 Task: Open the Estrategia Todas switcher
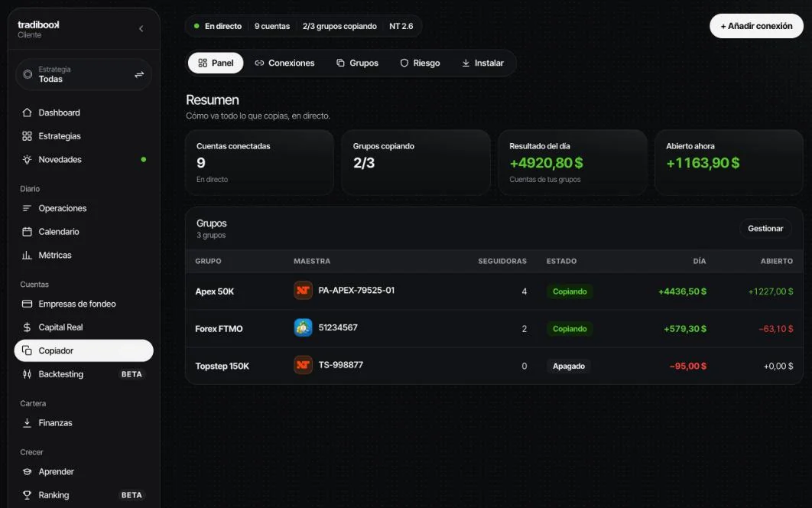83,74
